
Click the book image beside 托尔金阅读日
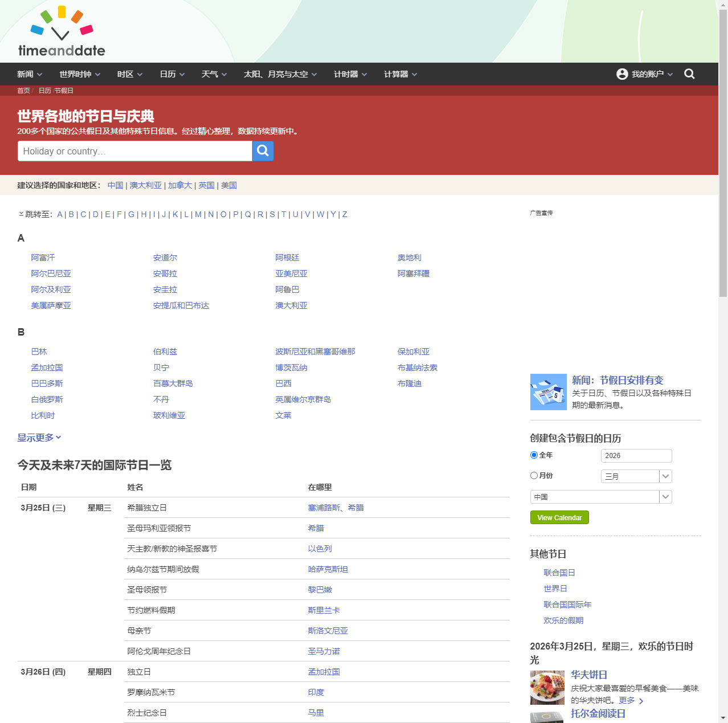pos(547,718)
